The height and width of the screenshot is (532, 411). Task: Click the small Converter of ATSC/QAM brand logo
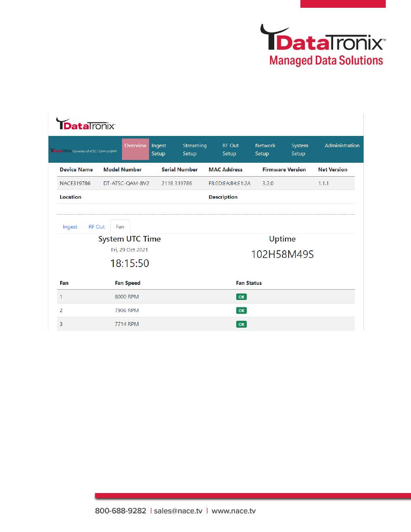pyautogui.click(x=83, y=151)
